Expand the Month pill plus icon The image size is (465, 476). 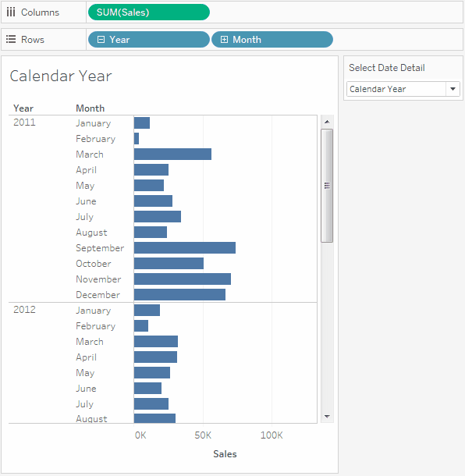coord(224,40)
